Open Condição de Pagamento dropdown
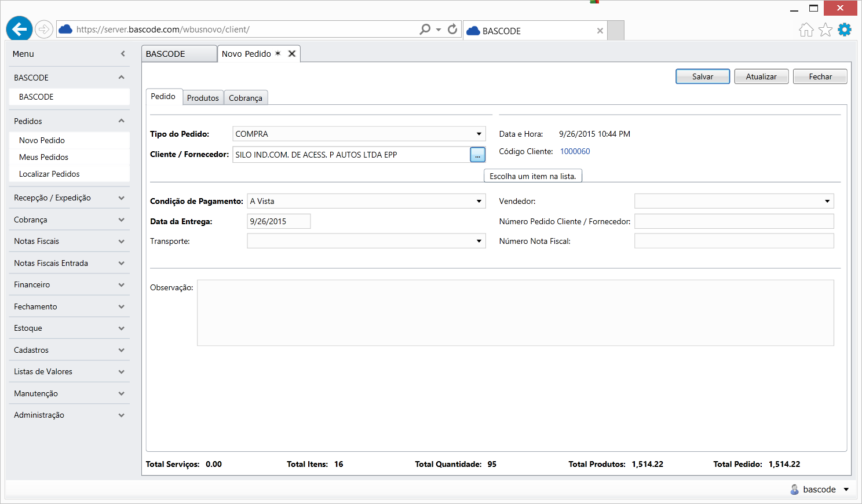The height and width of the screenshot is (504, 862). click(479, 201)
